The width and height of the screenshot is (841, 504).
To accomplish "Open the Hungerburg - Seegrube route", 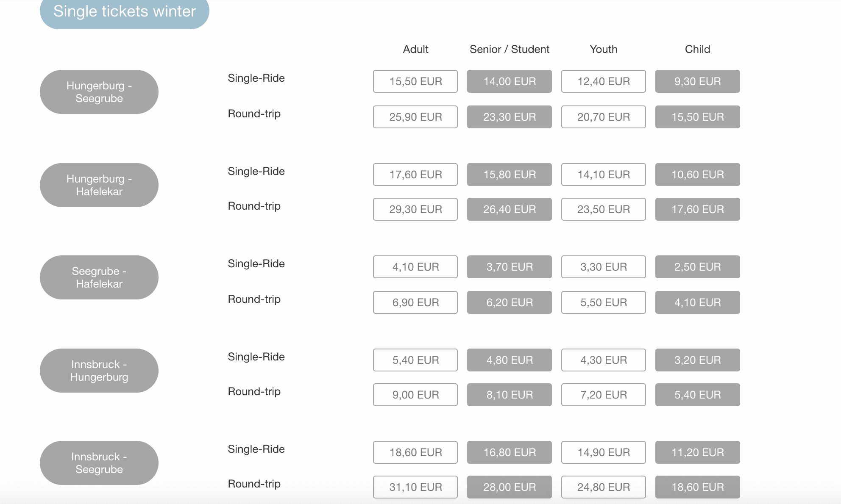I will coord(99,92).
